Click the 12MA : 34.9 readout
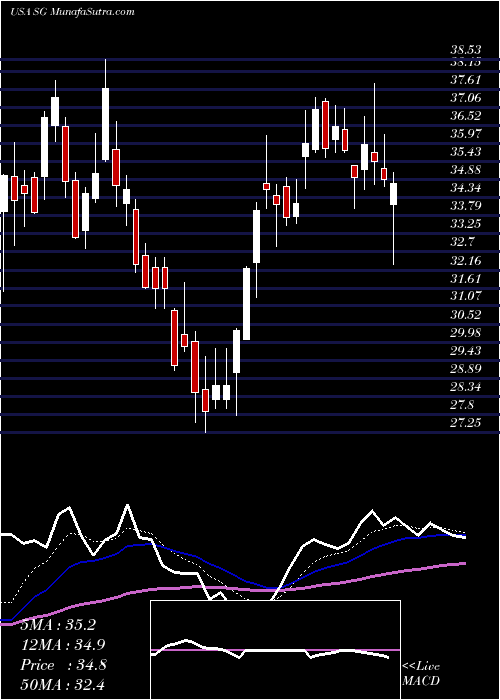 click(x=63, y=645)
